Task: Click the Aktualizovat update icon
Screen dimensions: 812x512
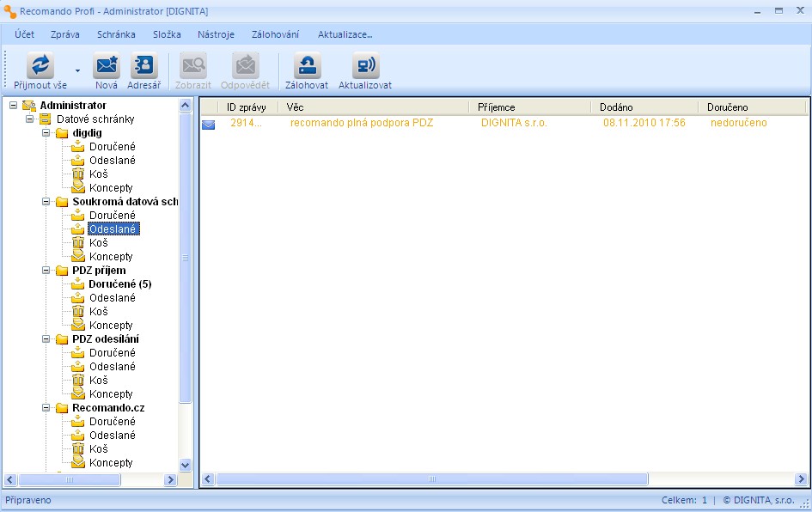Action: [x=365, y=65]
